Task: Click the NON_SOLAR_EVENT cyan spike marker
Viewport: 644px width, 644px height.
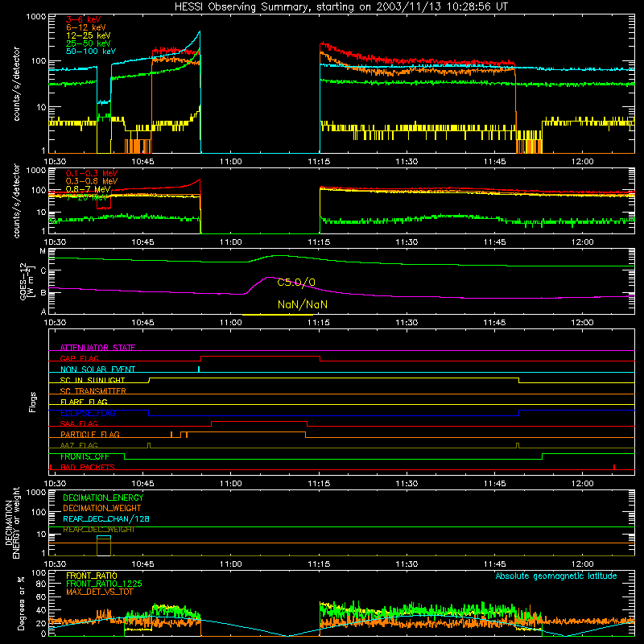Action: point(199,369)
